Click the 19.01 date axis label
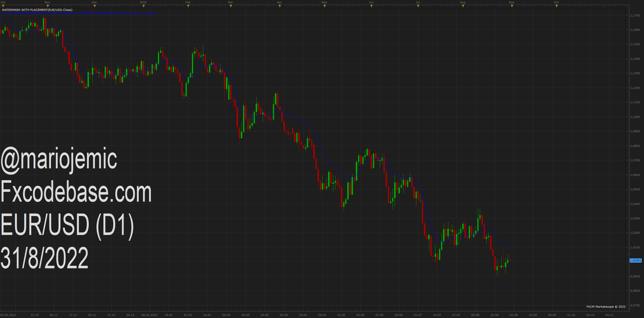 pyautogui.click(x=169, y=315)
